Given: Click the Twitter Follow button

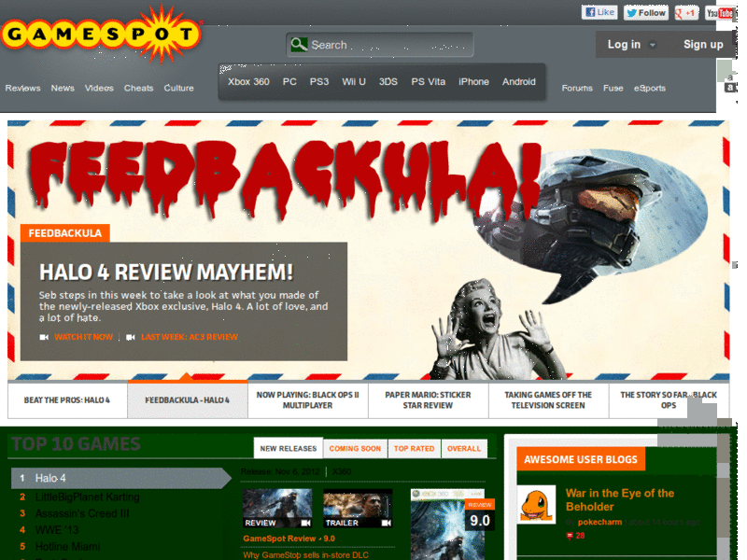Looking at the screenshot, I should 646,13.
